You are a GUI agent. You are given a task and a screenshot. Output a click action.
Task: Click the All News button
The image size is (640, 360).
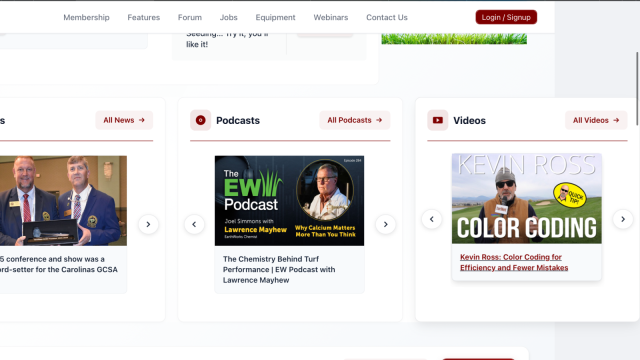click(124, 120)
